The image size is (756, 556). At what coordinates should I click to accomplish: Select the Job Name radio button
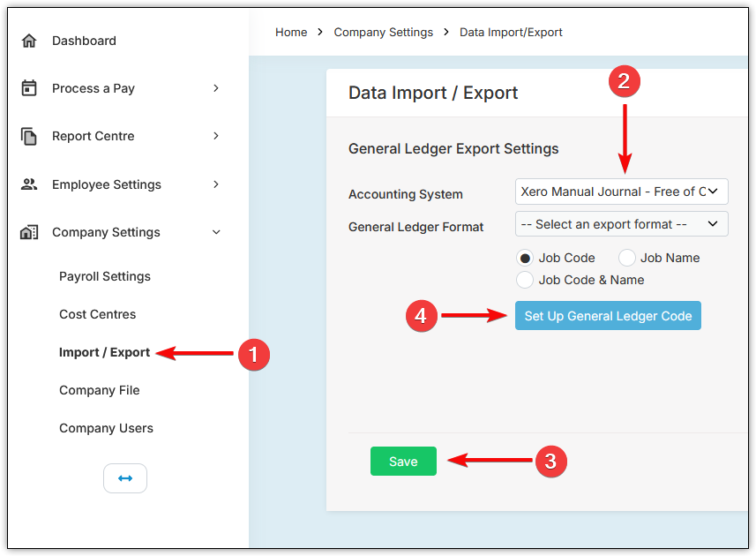point(626,258)
